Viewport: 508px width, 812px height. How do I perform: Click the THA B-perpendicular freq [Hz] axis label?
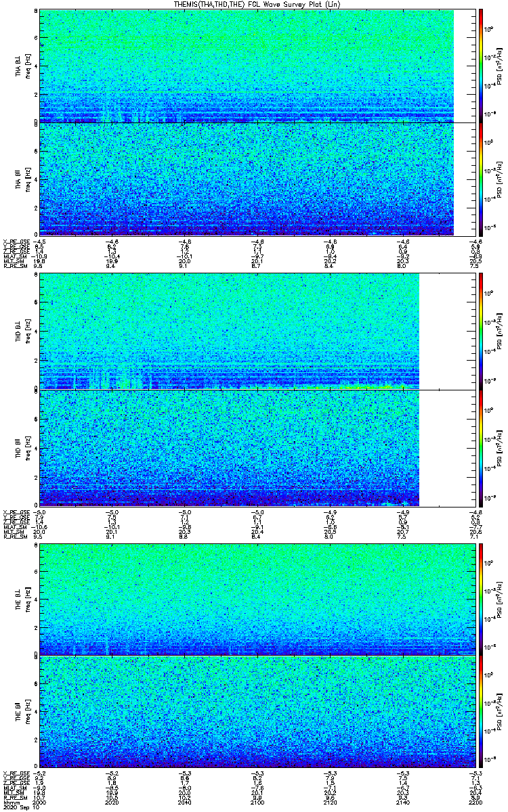(x=27, y=66)
